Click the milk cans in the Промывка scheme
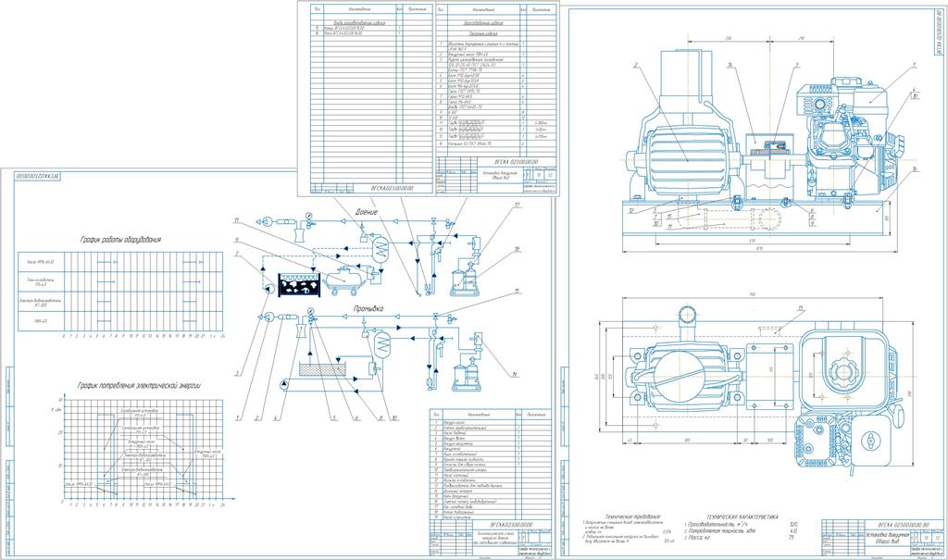 pyautogui.click(x=465, y=373)
